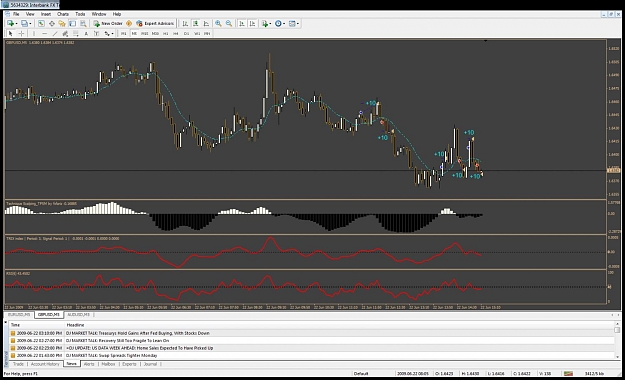Select the Fibonacci Retracement tool
Viewport: 625px width, 380px height.
pyautogui.click(x=76, y=33)
